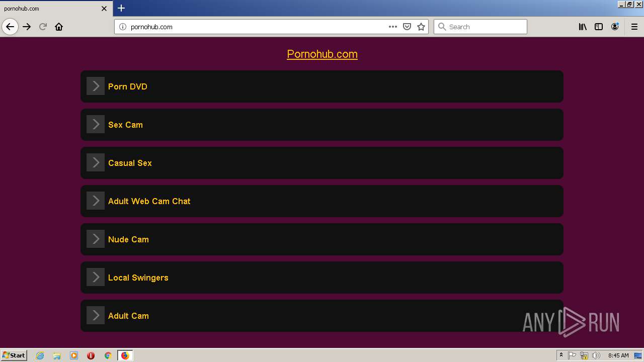The height and width of the screenshot is (362, 644).
Task: Select the pornohub.com tab
Action: pos(56,9)
